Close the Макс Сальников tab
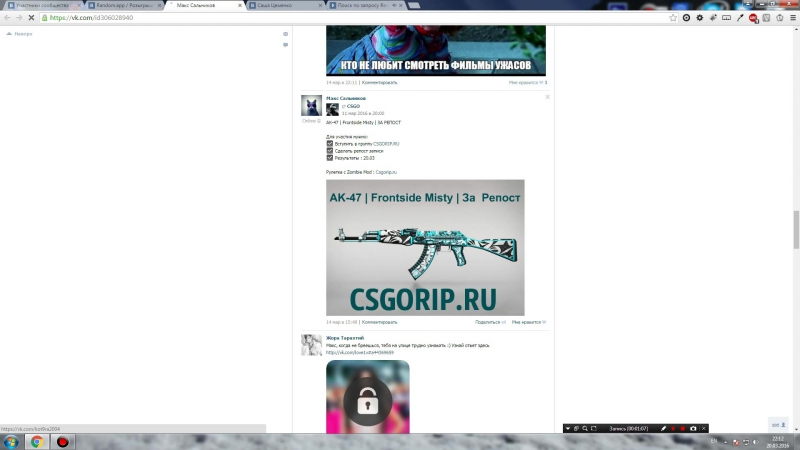Image resolution: width=800 pixels, height=450 pixels. [240, 5]
